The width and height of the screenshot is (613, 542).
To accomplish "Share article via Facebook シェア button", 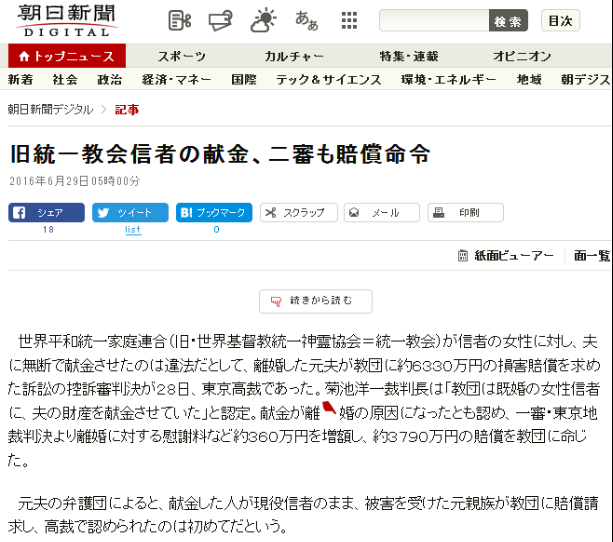I will [46, 213].
